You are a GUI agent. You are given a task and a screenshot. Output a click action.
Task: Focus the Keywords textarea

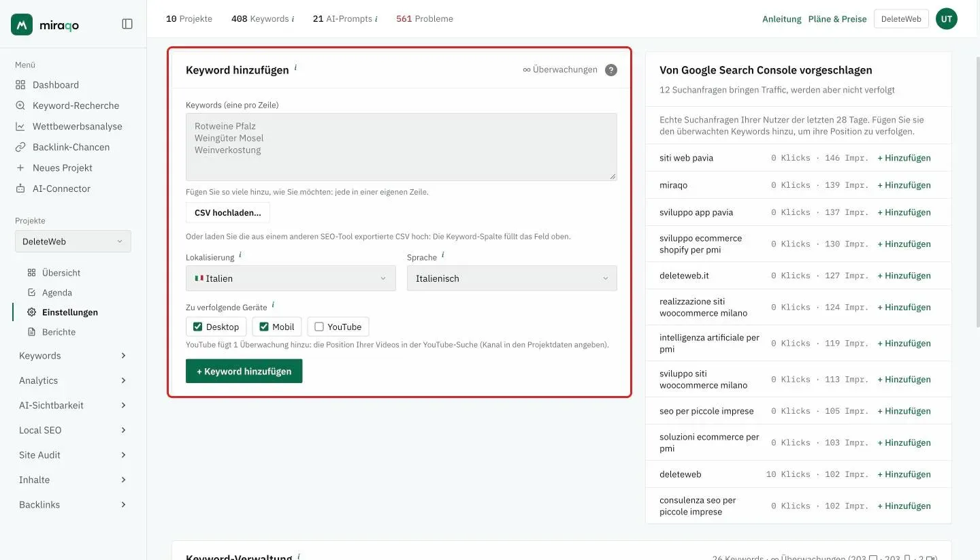[x=402, y=147]
